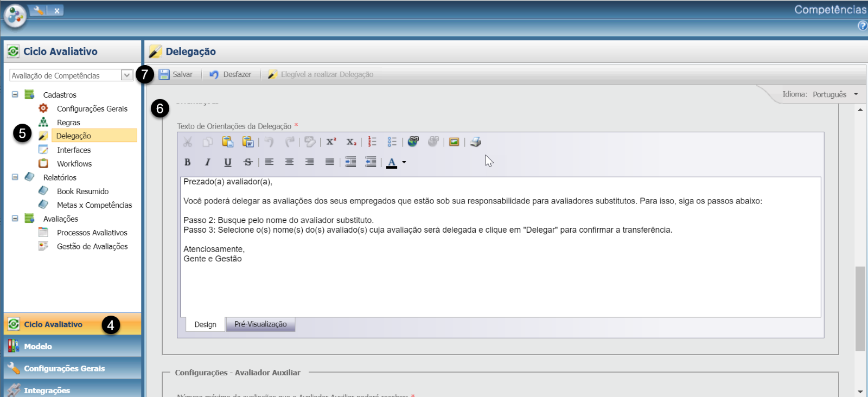This screenshot has height=397, width=868.
Task: Open the Regras tree item
Action: [68, 123]
